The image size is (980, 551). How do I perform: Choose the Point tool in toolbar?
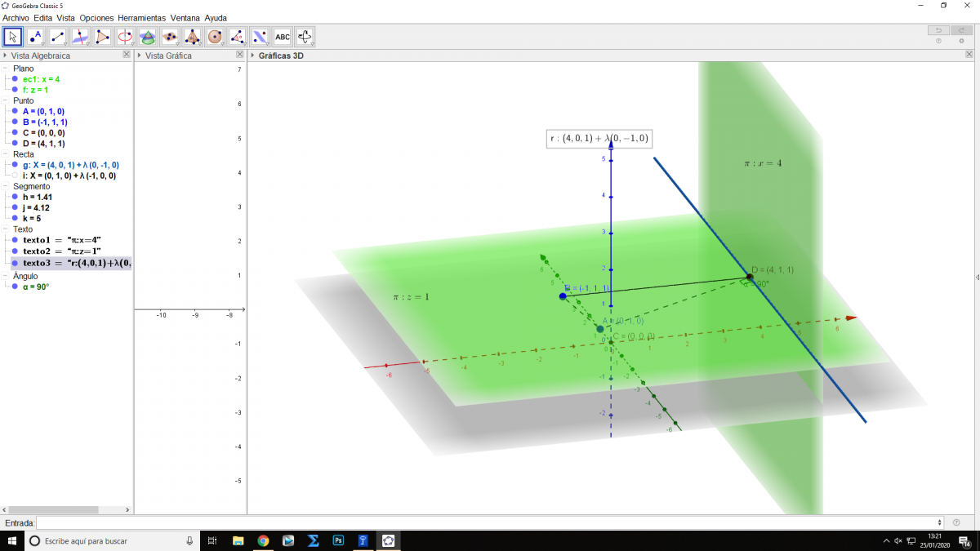[35, 37]
